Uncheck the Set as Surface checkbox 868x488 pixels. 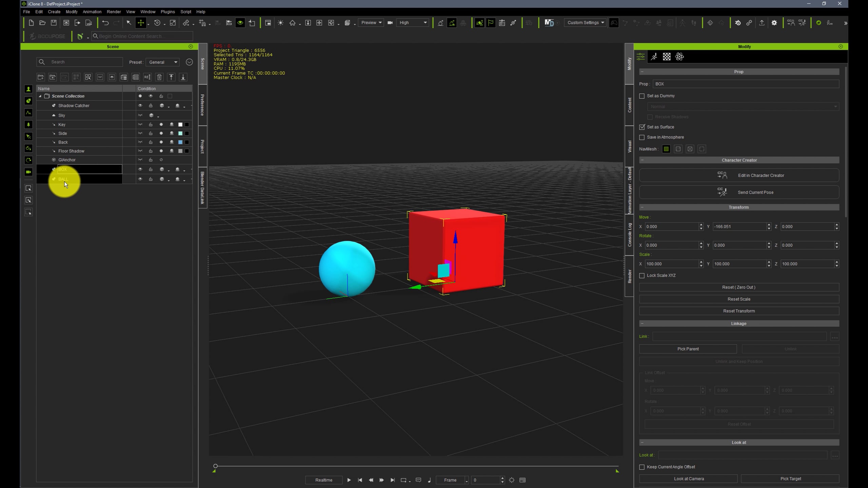[642, 127]
